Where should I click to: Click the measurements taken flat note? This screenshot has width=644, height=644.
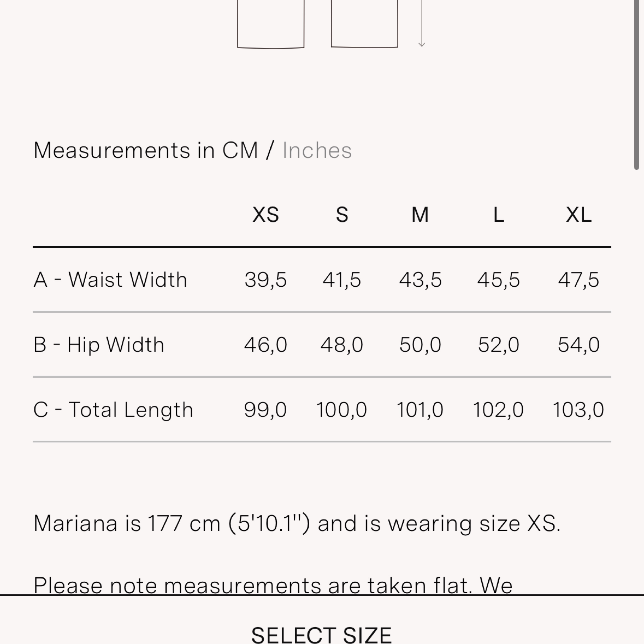(273, 585)
